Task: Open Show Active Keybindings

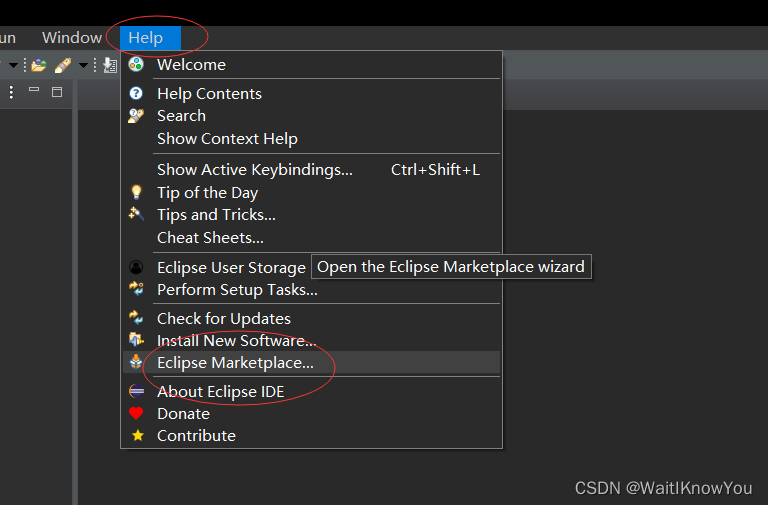Action: (x=312, y=169)
